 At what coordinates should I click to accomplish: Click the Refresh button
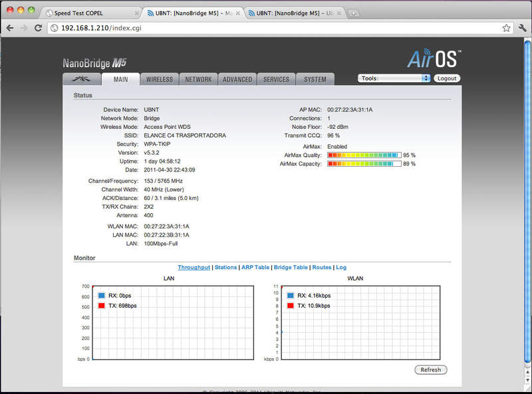click(430, 369)
